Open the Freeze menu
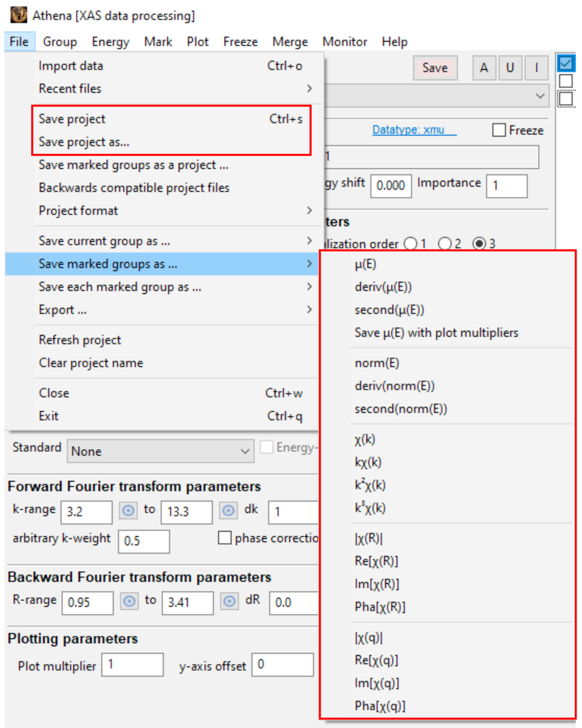Screen dimensions: 582x728 (241, 41)
